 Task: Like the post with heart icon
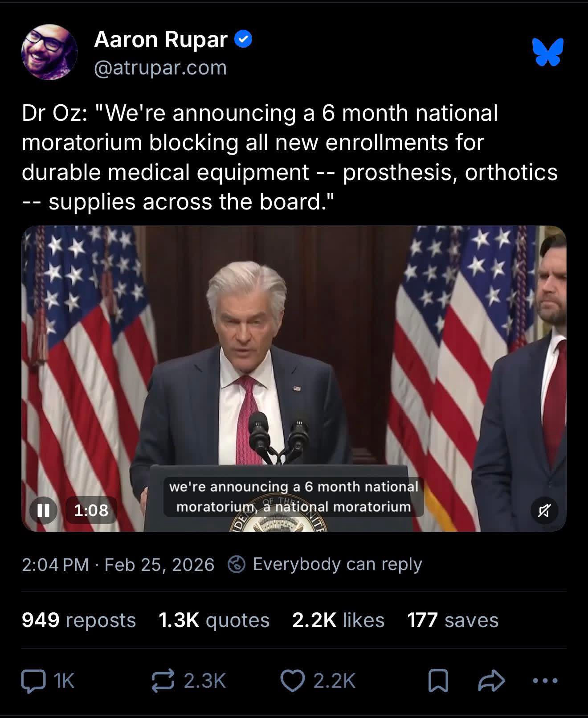click(292, 681)
